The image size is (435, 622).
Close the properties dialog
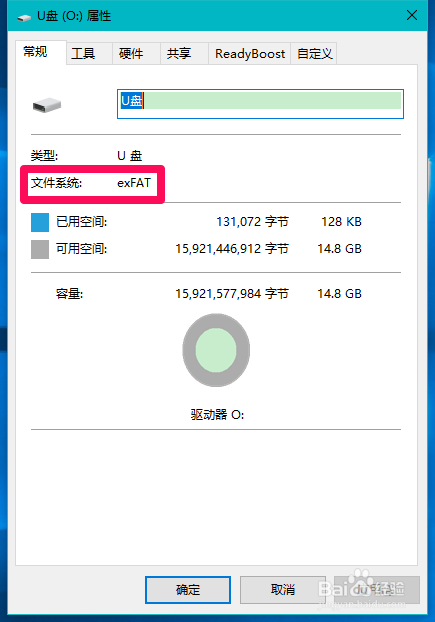[x=412, y=15]
